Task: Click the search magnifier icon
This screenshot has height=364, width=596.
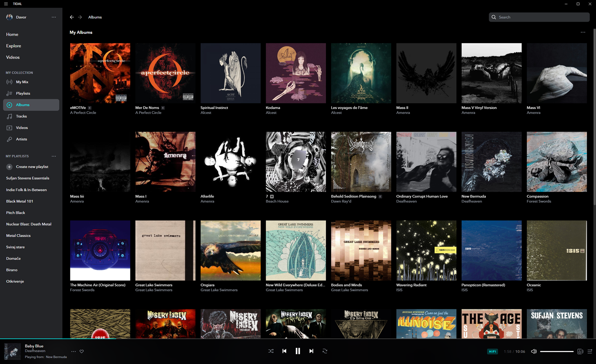Action: (x=494, y=17)
